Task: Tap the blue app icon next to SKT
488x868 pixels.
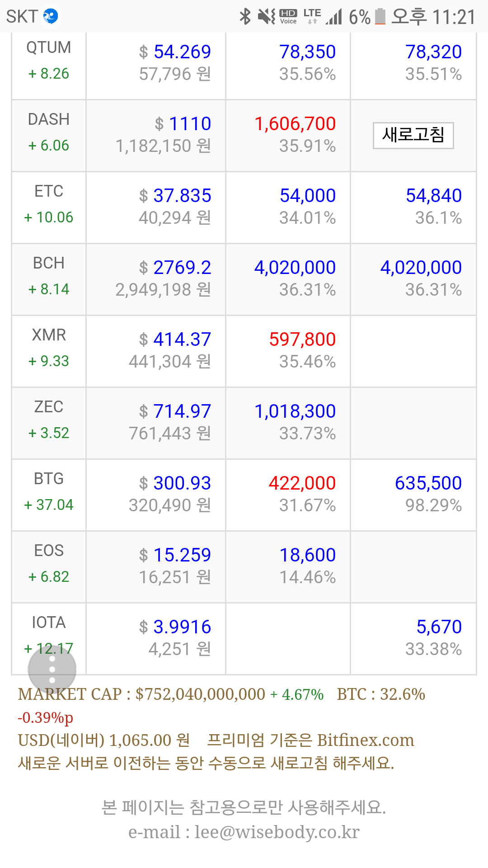Action: tap(51, 16)
